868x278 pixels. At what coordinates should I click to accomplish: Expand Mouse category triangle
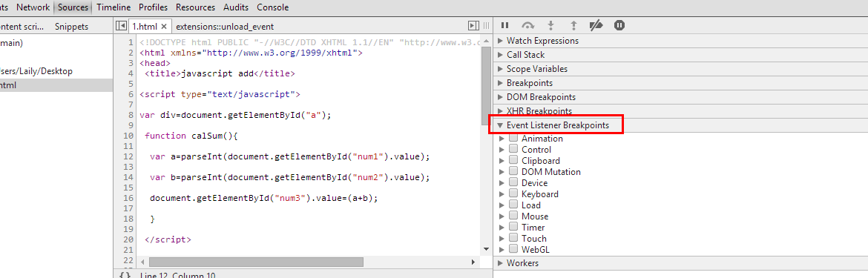502,216
